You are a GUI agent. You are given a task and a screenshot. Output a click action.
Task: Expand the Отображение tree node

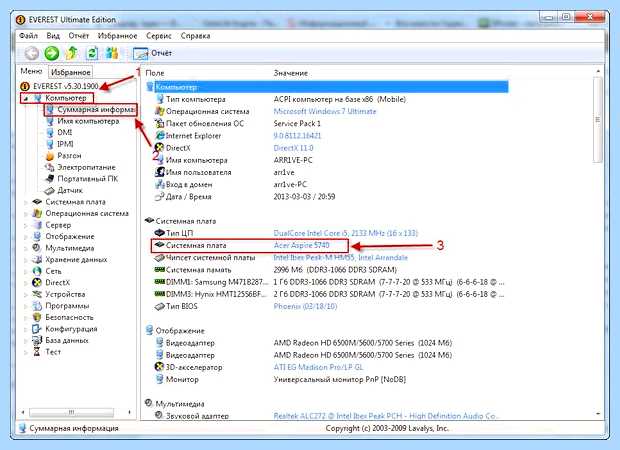(x=26, y=236)
